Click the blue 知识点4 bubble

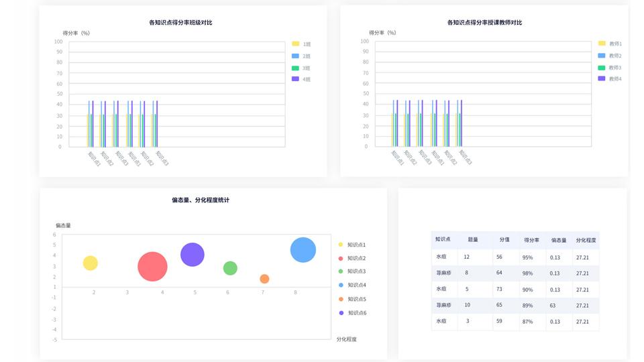303,250
